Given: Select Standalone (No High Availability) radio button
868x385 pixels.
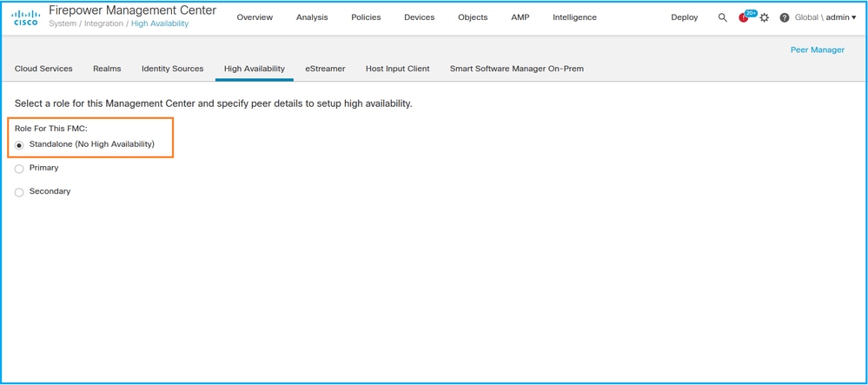Looking at the screenshot, I should click(x=19, y=145).
